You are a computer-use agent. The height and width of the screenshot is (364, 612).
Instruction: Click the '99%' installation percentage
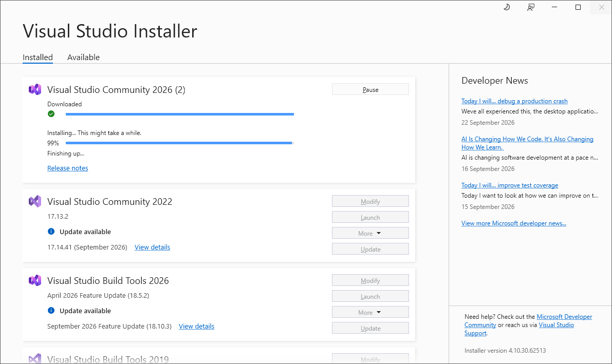[x=53, y=143]
